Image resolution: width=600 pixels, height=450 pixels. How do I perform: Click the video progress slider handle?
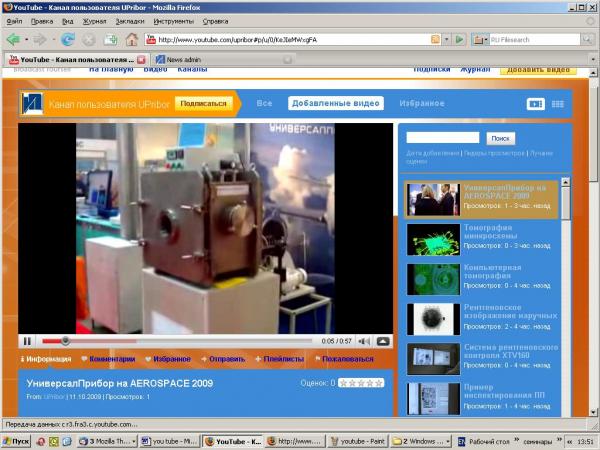pyautogui.click(x=65, y=341)
